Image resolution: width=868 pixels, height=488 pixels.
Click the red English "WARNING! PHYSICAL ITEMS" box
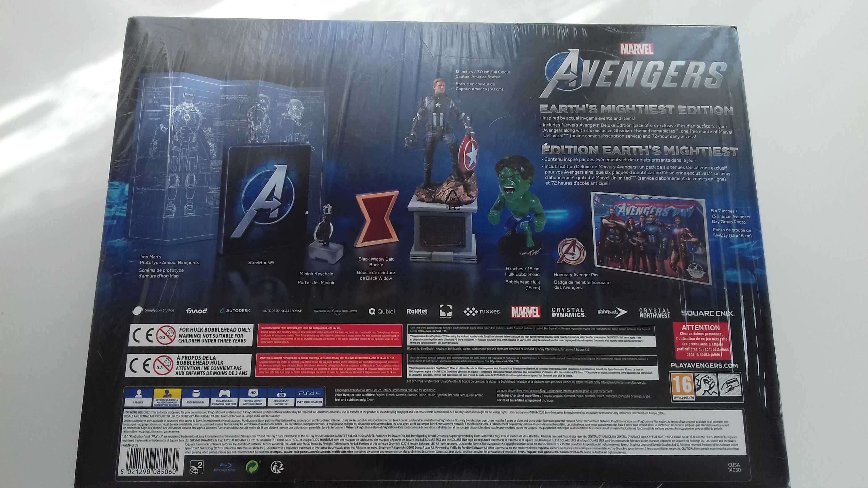pos(329,335)
